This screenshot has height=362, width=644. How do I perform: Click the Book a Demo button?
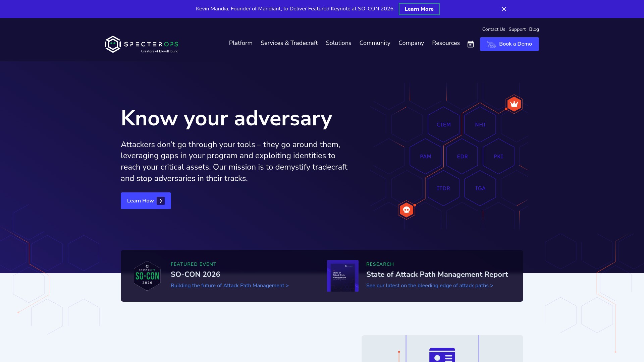[509, 44]
